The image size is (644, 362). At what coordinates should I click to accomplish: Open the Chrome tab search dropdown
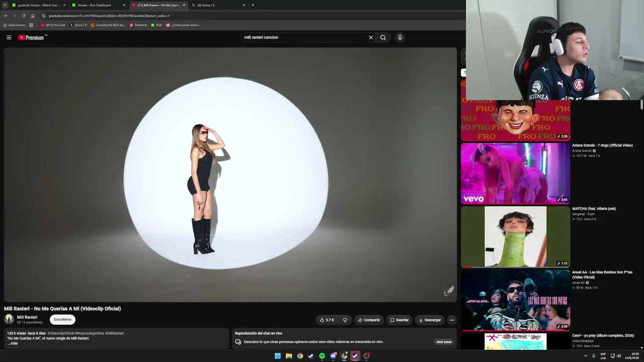coord(5,5)
